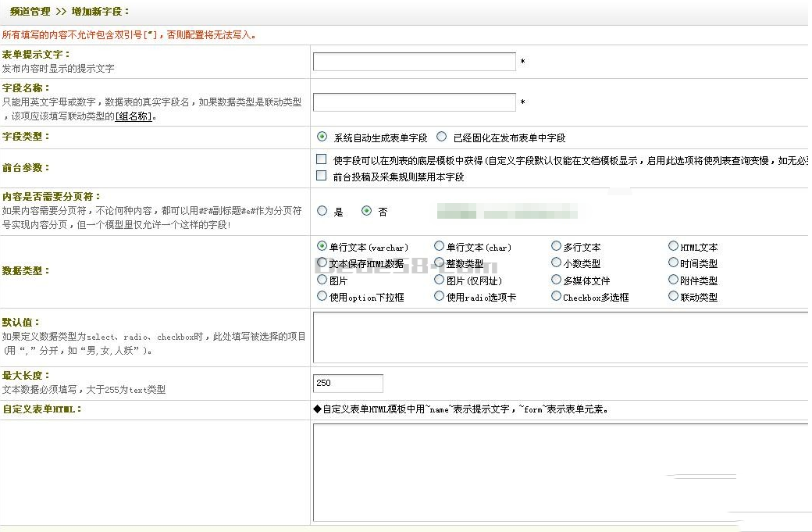Click the 最大长度 field showing 250
The width and height of the screenshot is (812, 532).
347,383
